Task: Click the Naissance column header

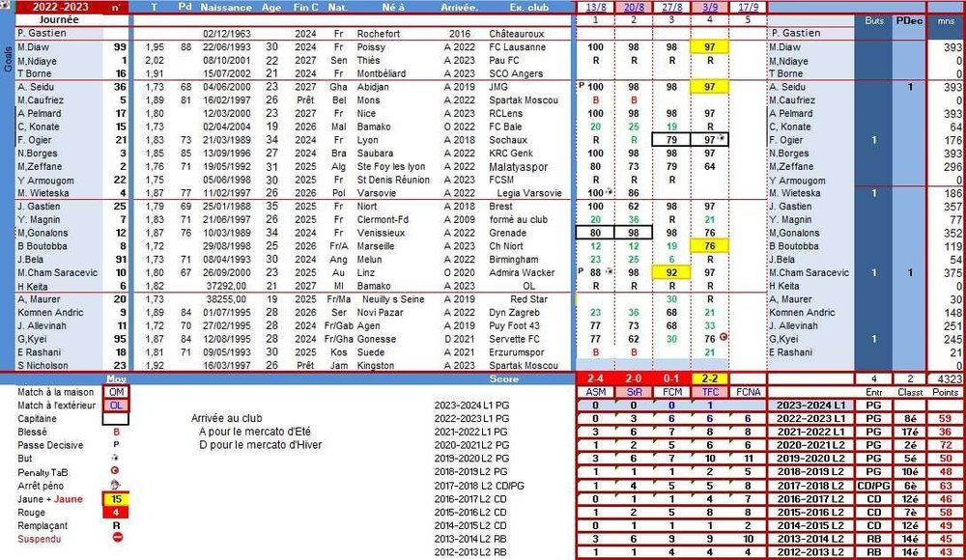Action: tap(225, 8)
